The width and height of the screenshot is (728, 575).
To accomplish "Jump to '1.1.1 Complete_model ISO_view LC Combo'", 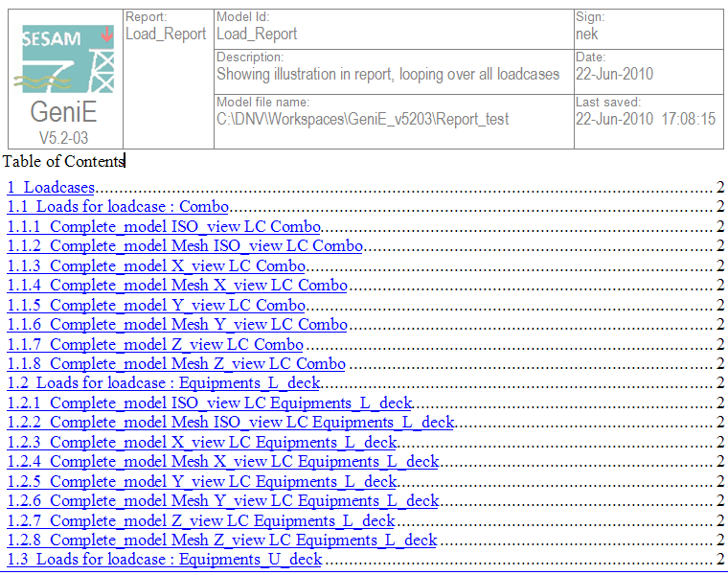I will [x=164, y=227].
